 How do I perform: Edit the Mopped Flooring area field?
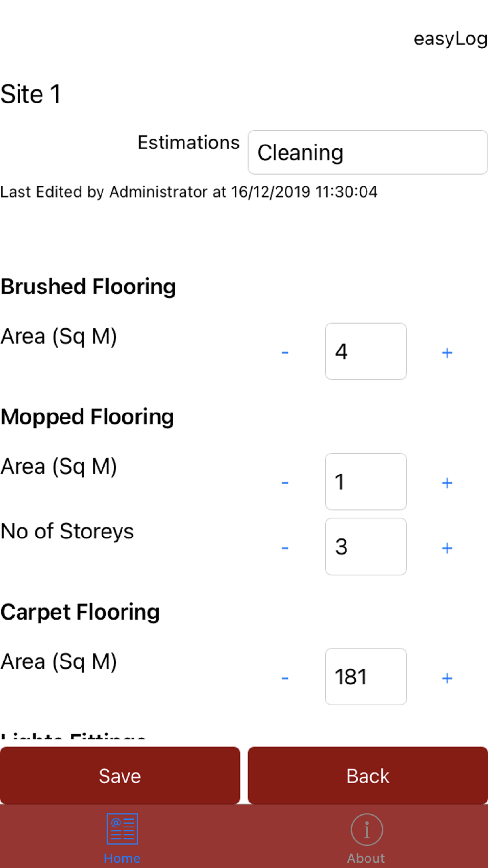click(366, 482)
